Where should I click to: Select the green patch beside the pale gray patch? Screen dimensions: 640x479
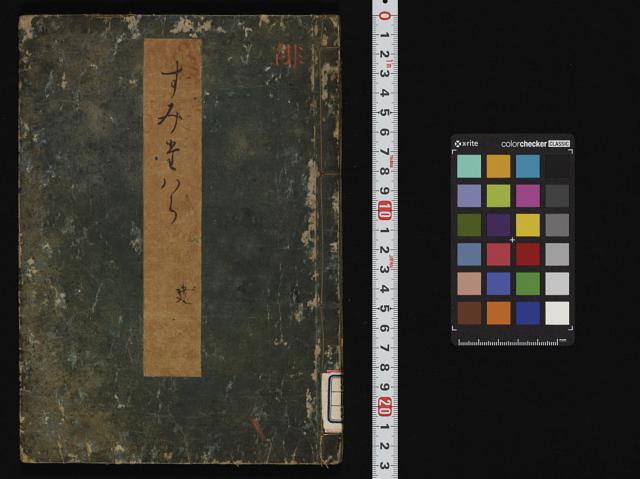pyautogui.click(x=528, y=284)
